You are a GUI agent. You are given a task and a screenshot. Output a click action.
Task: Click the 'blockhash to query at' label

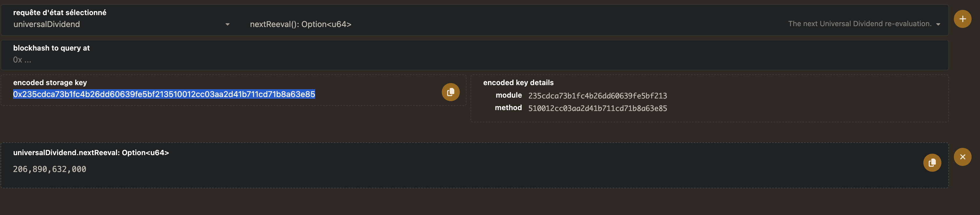pyautogui.click(x=51, y=48)
